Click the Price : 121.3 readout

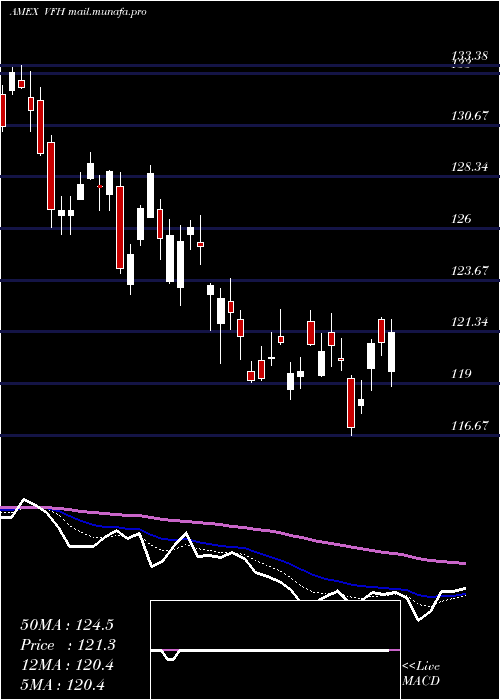pos(68,645)
